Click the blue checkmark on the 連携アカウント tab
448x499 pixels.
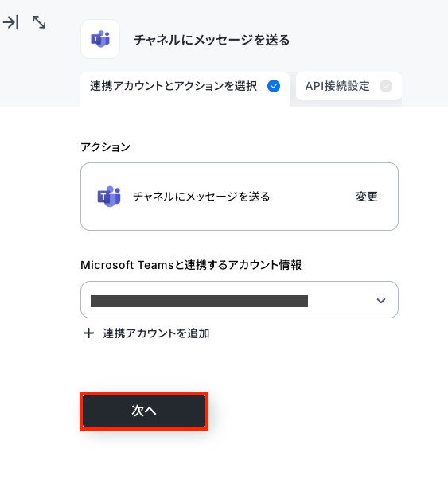coord(274,86)
